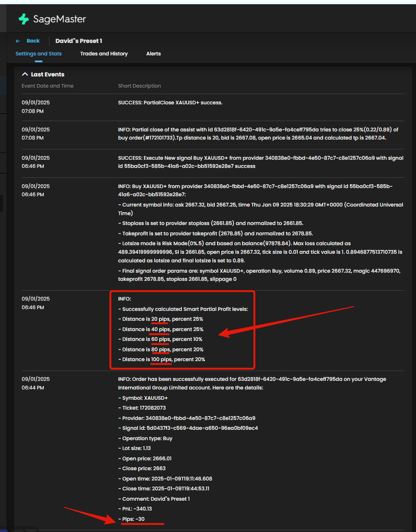Switch to the Trades and History tab
Screen dimensions: 416x532
click(x=104, y=54)
